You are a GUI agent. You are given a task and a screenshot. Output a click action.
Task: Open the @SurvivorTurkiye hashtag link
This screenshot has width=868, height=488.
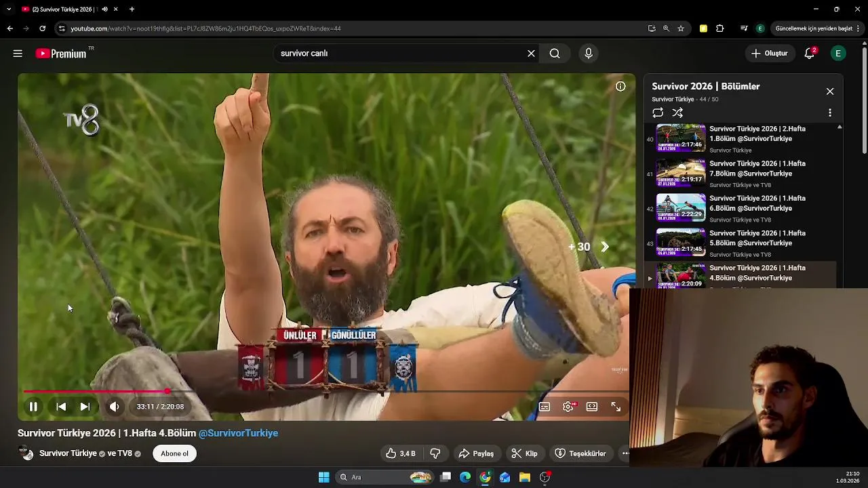click(238, 433)
